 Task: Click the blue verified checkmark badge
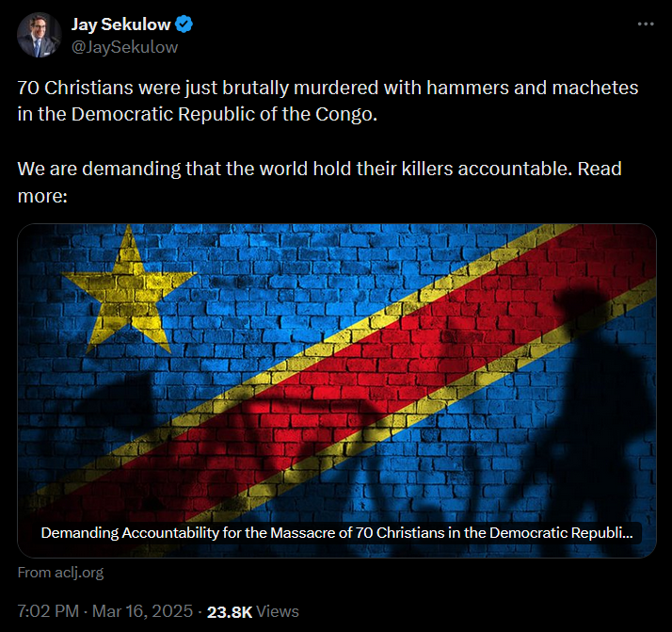(184, 24)
